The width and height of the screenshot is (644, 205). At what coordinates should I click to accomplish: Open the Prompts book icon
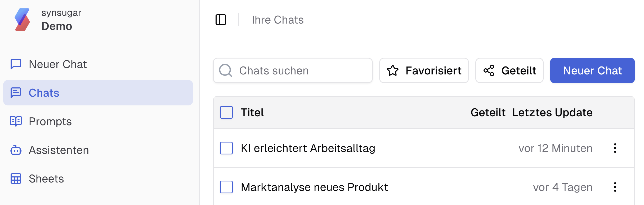[x=16, y=121]
